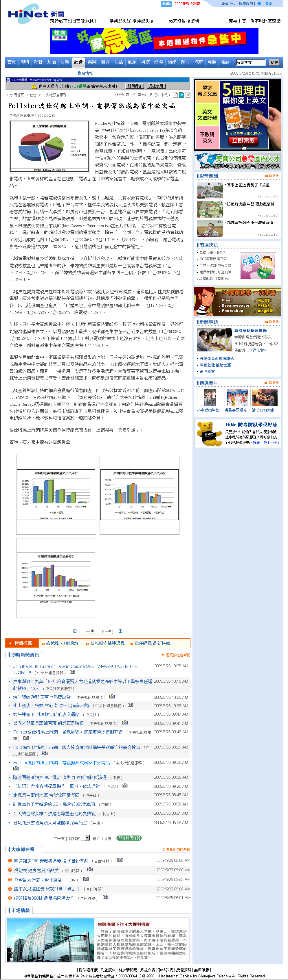Click the news search input field
This screenshot has width=288, height=980.
point(250,62)
